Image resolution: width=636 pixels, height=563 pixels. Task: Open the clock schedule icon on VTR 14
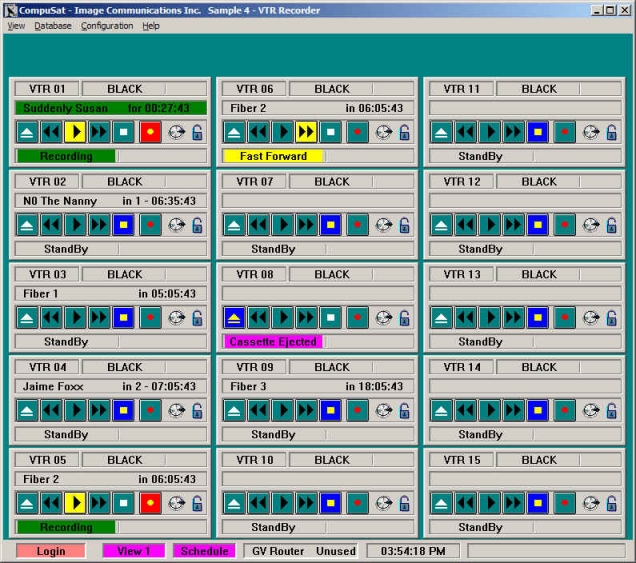pos(591,410)
